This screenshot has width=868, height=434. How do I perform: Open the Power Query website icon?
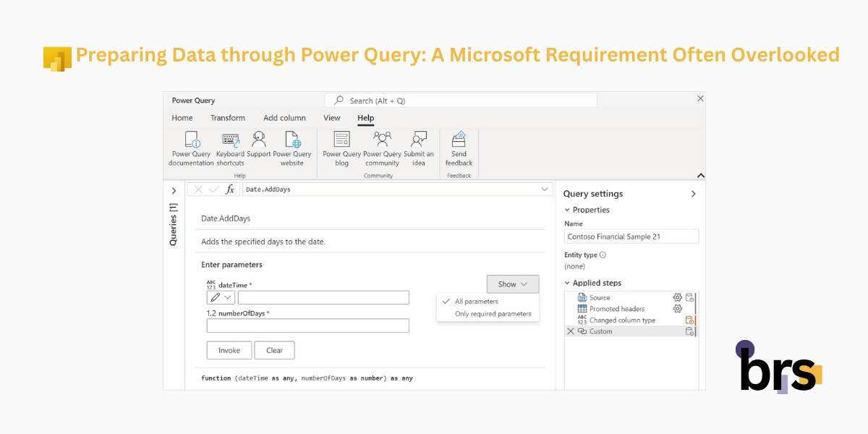tap(292, 140)
